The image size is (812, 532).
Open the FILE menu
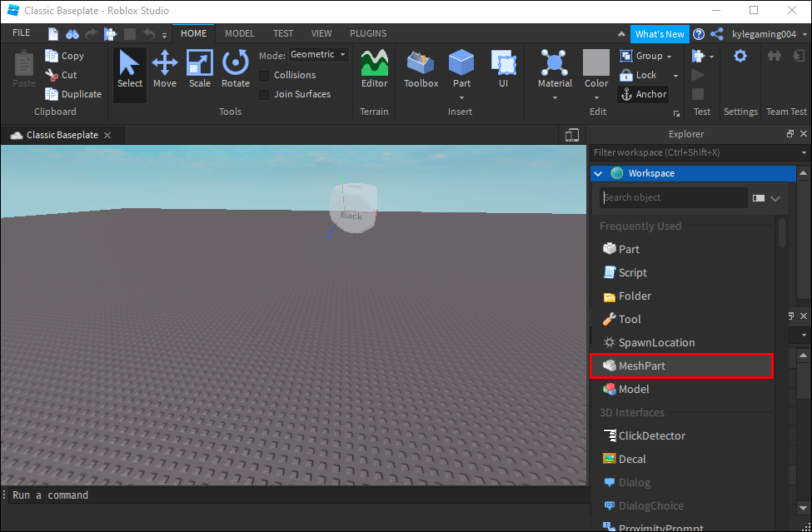tap(21, 33)
